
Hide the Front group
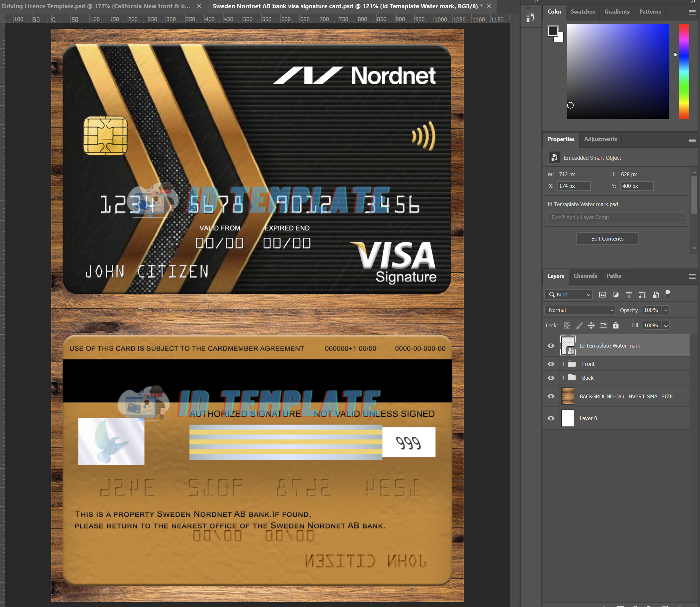(x=551, y=364)
